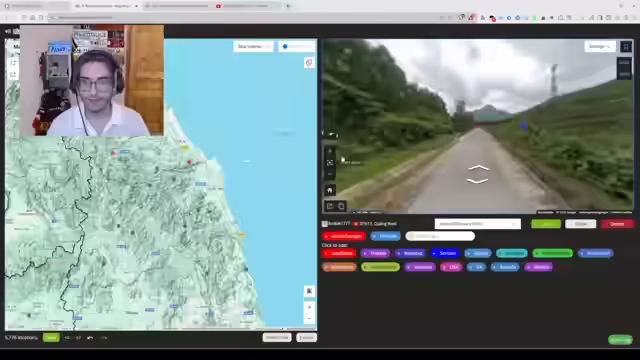Toggle the Street View coverage pegman on the map

[x=309, y=291]
